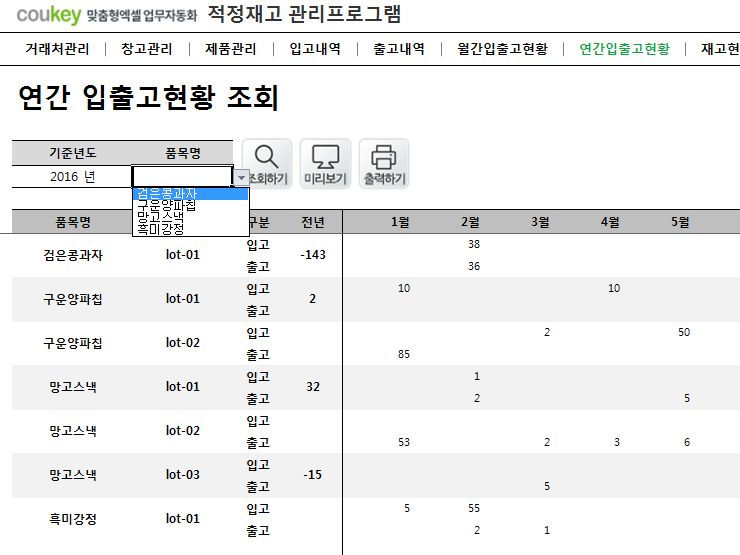Go to 창고관리 menu
740x555 pixels.
click(x=147, y=49)
